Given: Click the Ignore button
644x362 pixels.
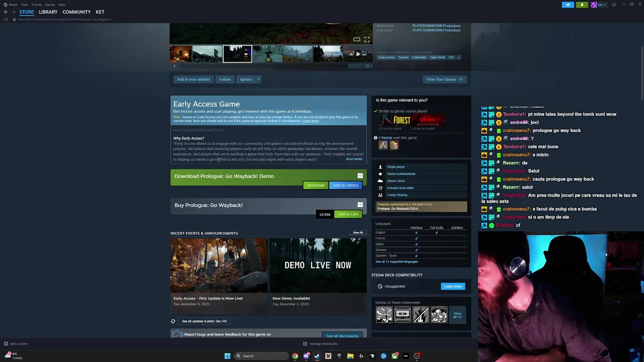Looking at the screenshot, I should (246, 79).
